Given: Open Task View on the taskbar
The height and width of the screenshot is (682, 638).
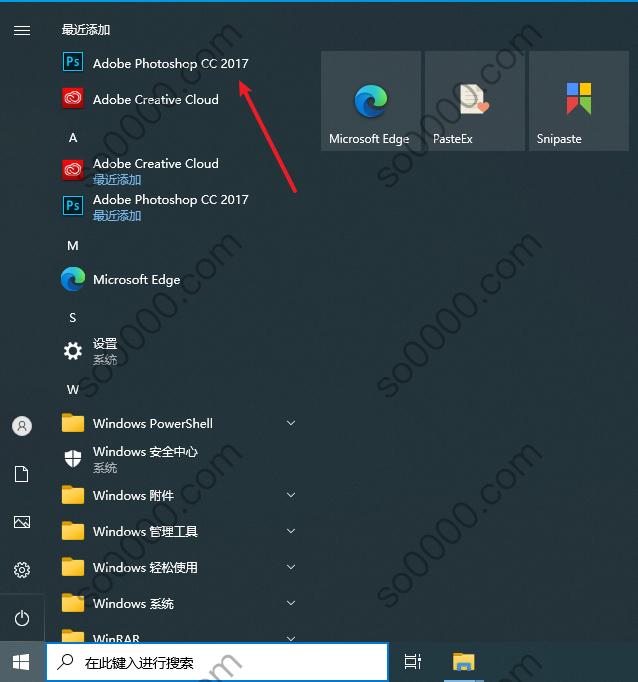Looking at the screenshot, I should 412,662.
